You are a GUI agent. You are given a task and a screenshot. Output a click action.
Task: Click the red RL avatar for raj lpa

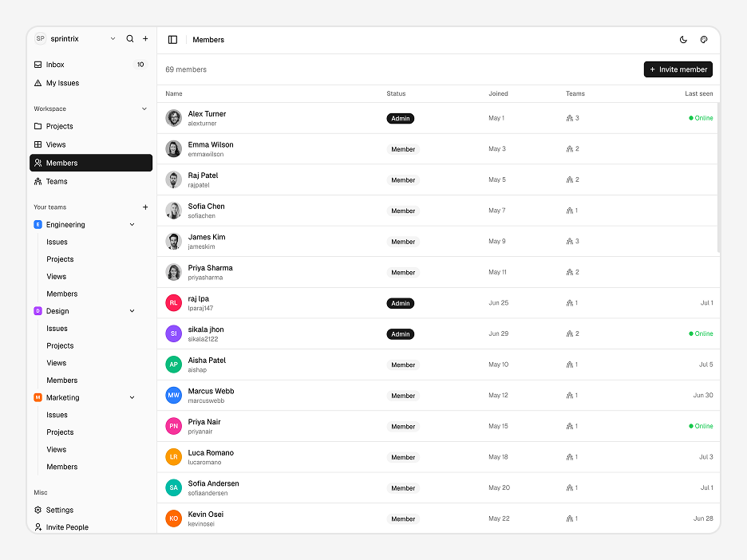point(173,303)
